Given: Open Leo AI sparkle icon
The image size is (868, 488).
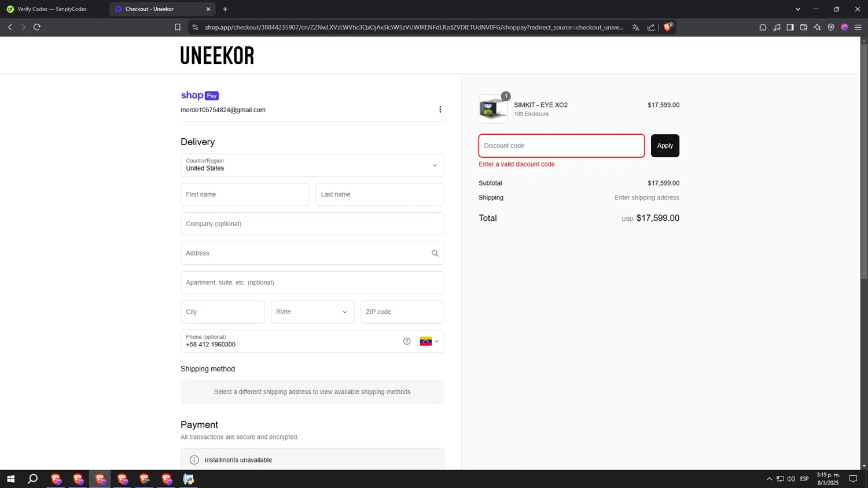Looking at the screenshot, I should pos(817,27).
